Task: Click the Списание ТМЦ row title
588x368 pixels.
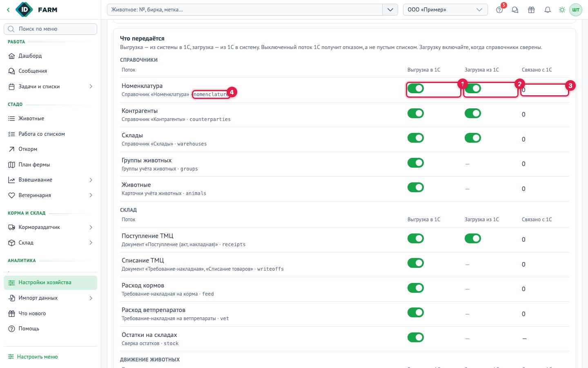Action: point(143,260)
